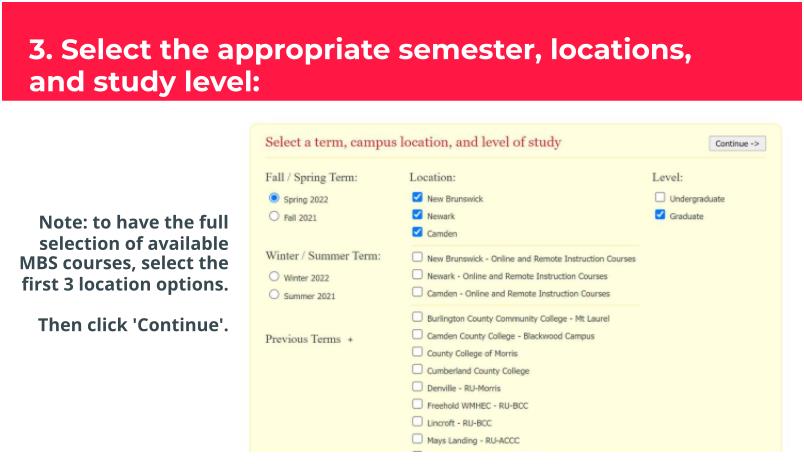This screenshot has width=804, height=464.
Task: Tick the Cumberland County College checkbox
Action: [x=417, y=370]
